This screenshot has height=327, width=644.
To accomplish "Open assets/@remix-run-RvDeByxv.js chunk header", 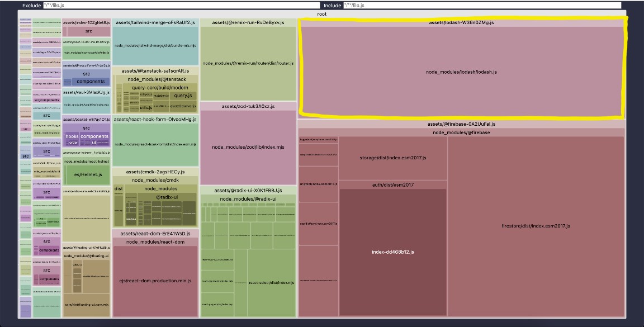I will [x=248, y=22].
